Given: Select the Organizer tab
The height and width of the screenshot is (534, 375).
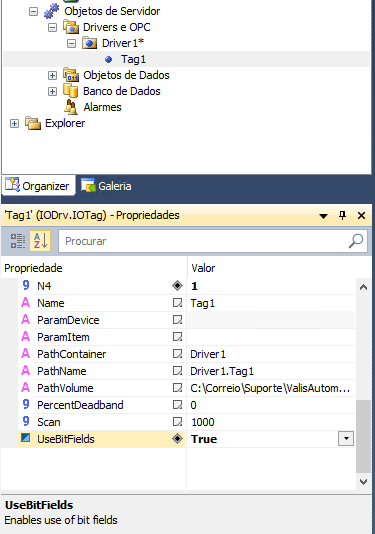Looking at the screenshot, I should (38, 186).
